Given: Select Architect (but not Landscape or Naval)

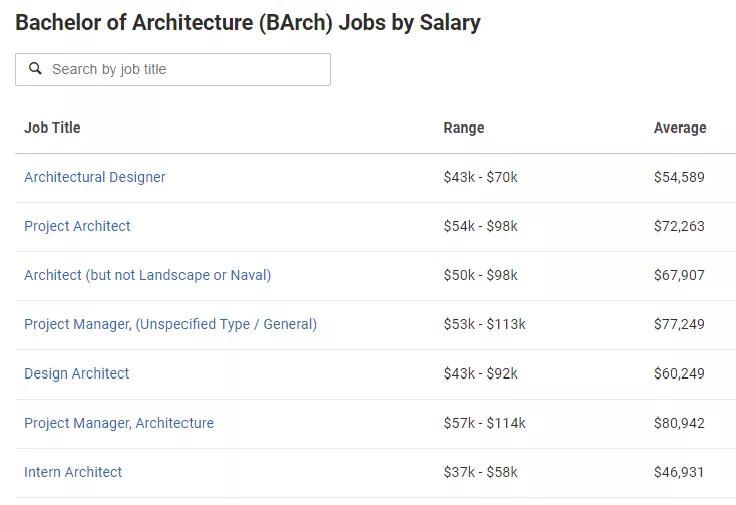Looking at the screenshot, I should [147, 275].
